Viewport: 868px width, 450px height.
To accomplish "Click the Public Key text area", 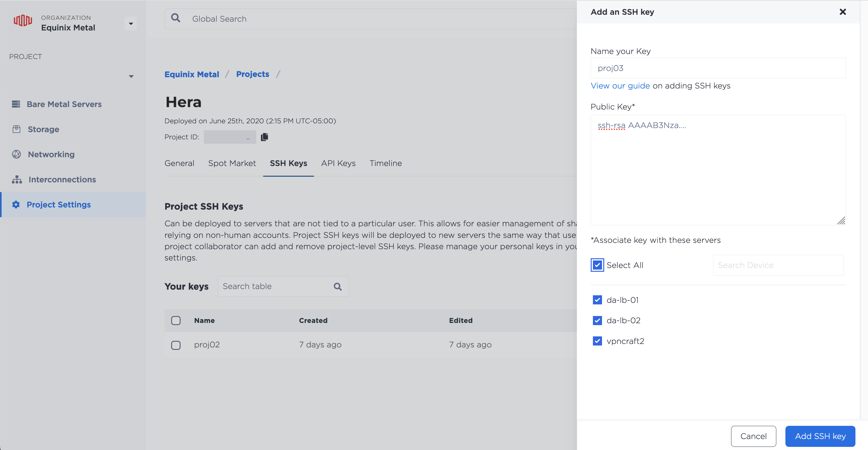I will [718, 170].
